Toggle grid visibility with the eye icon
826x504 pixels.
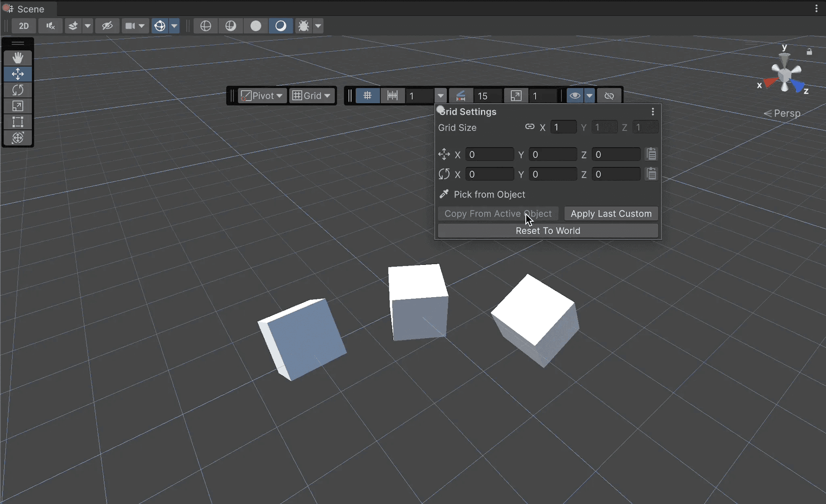[x=575, y=95]
